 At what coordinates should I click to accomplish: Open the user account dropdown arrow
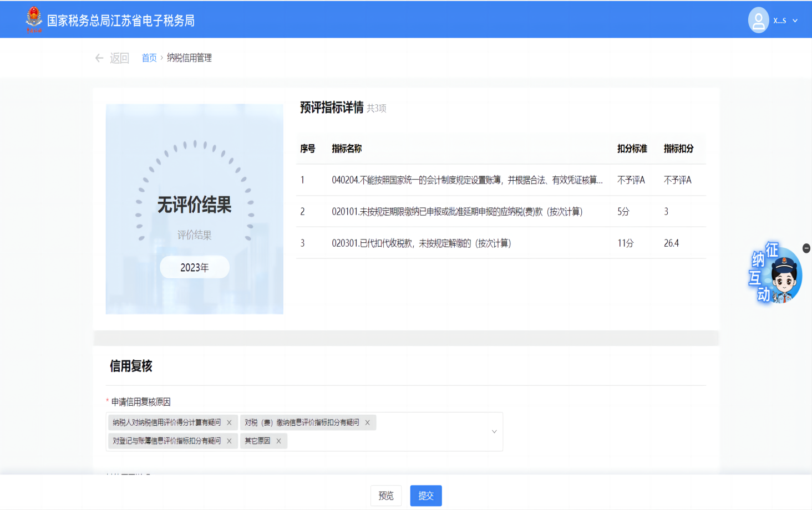[x=795, y=21]
